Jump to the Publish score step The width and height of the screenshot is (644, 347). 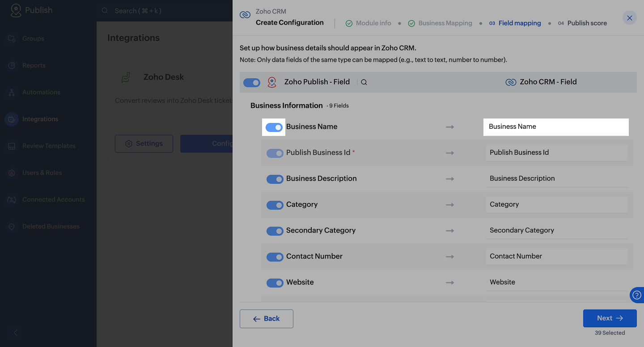click(587, 23)
